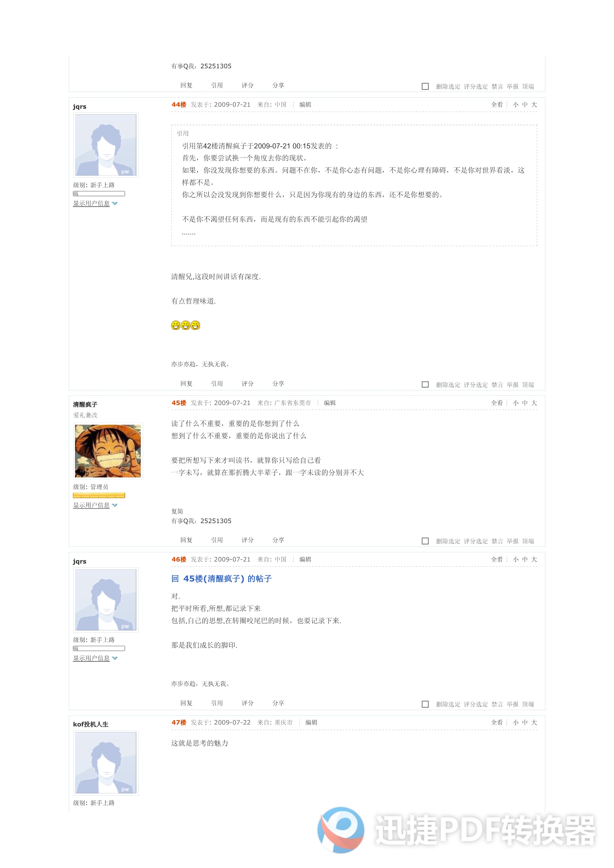Tick the selection checkbox for post 46
This screenshot has width=614, height=868.
tap(425, 704)
